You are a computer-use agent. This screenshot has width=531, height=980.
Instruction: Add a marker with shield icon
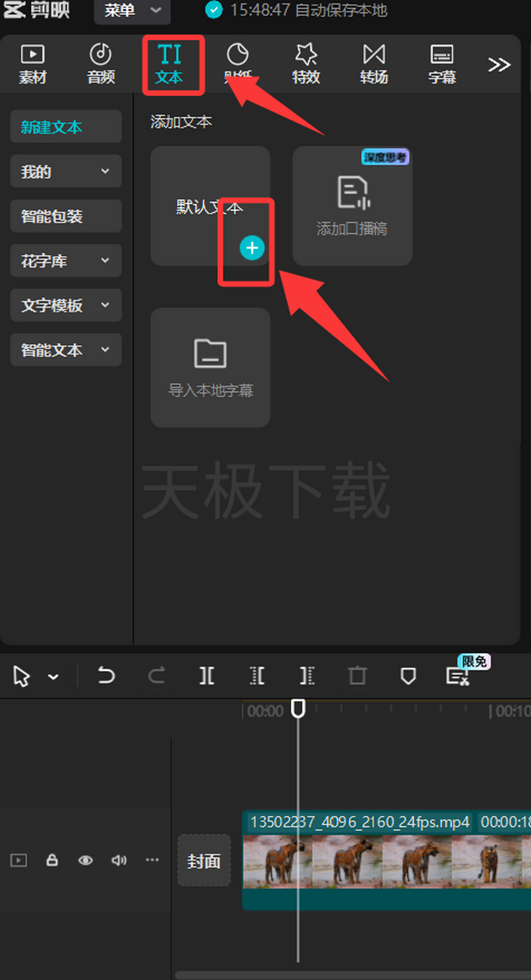408,676
